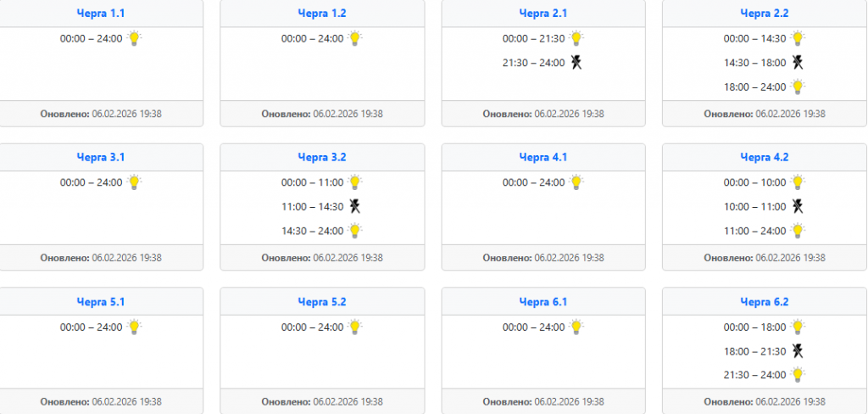Image resolution: width=868 pixels, height=414 pixels.
Task: Click the power-off icon in Черга 2.1
Action: [576, 62]
